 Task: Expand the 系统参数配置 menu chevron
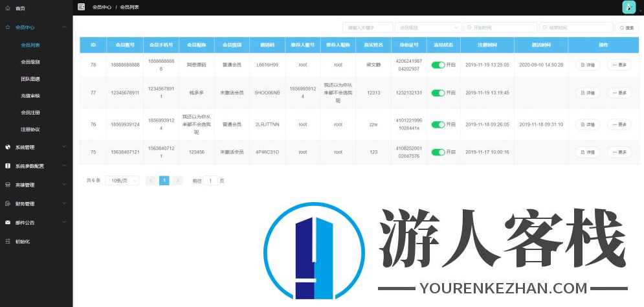click(64, 166)
